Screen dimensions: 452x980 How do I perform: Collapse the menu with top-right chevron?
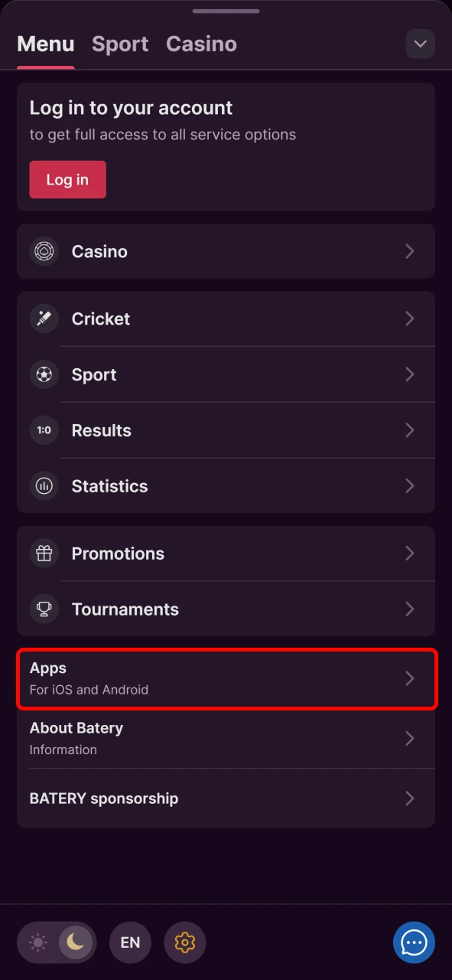tap(420, 44)
